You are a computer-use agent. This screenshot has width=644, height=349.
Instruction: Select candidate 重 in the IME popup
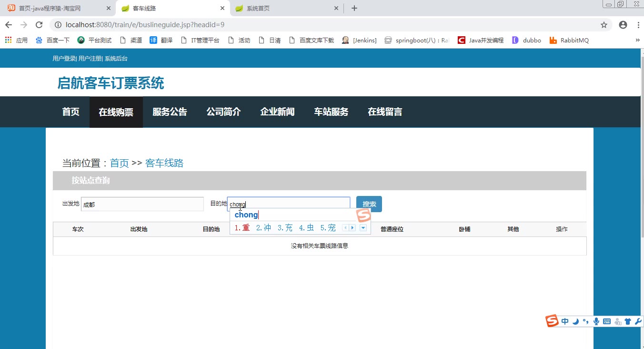click(x=242, y=228)
